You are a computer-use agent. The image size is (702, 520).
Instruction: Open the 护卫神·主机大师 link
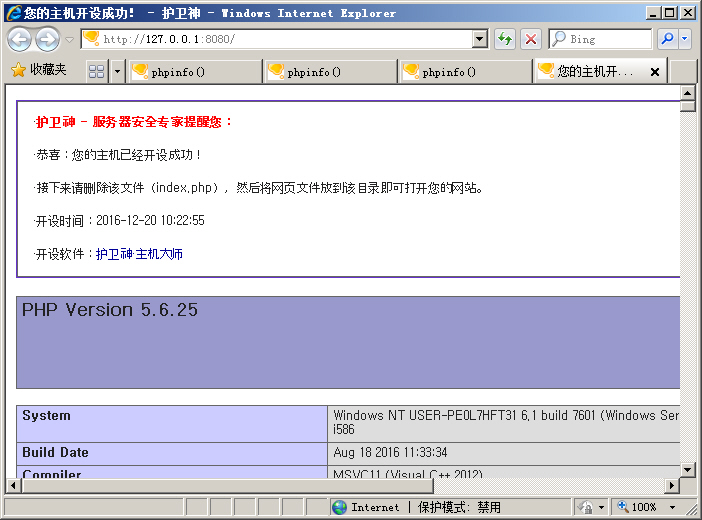[139, 254]
